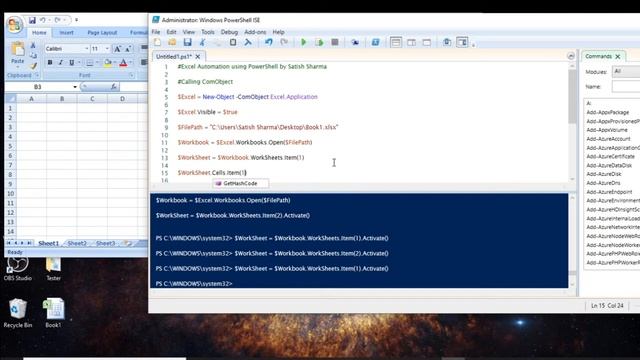
Task: Save the script with ISE floppy disk icon
Action: point(187,42)
